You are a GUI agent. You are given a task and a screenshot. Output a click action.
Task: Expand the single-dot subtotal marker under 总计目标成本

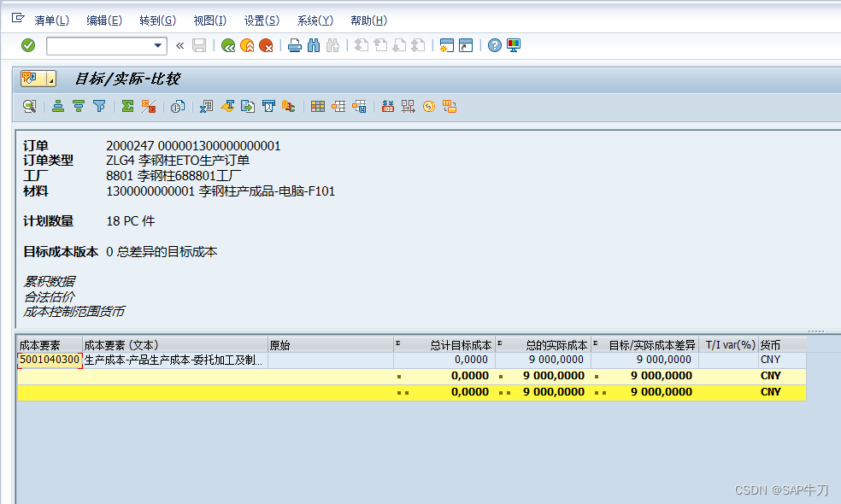pos(399,377)
